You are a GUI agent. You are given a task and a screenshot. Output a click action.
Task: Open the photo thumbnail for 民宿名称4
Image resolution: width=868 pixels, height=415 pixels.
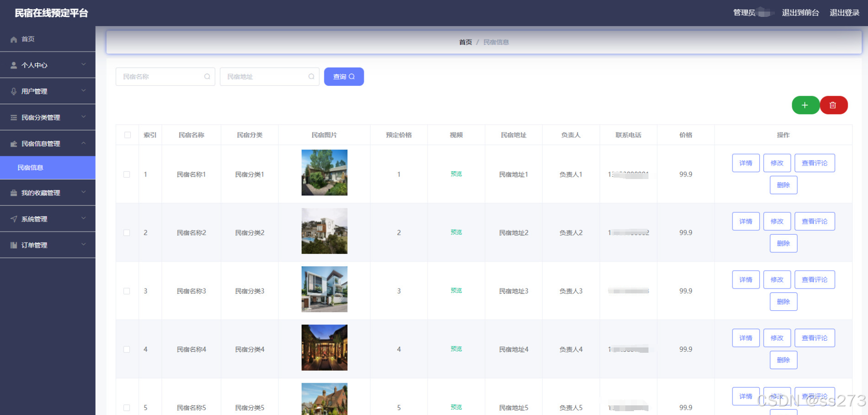point(324,348)
